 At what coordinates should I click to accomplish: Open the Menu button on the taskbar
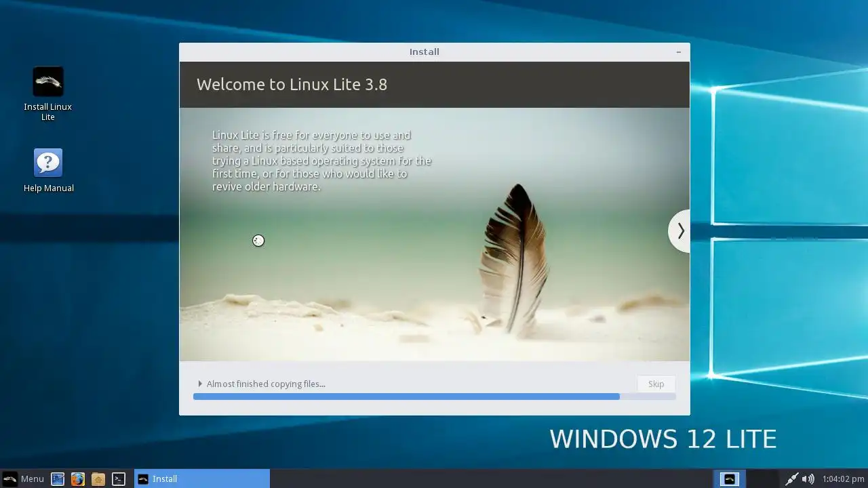(x=23, y=479)
